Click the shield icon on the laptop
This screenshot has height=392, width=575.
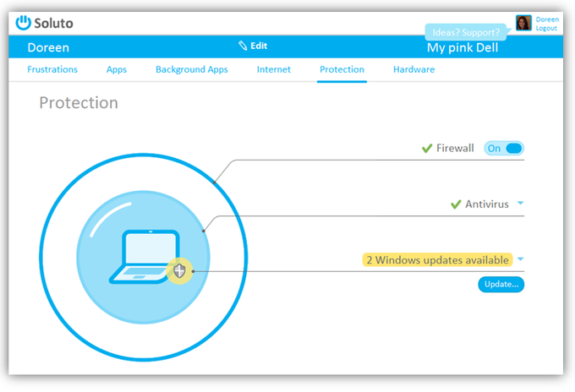coord(179,271)
